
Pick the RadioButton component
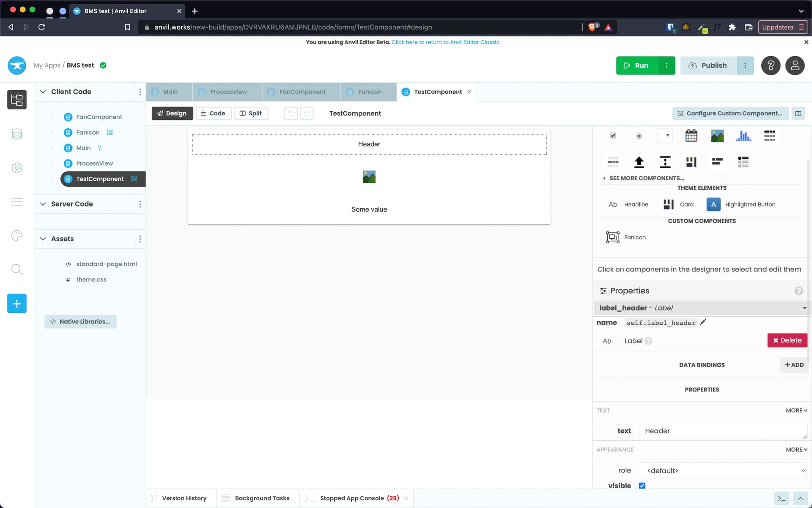[639, 135]
